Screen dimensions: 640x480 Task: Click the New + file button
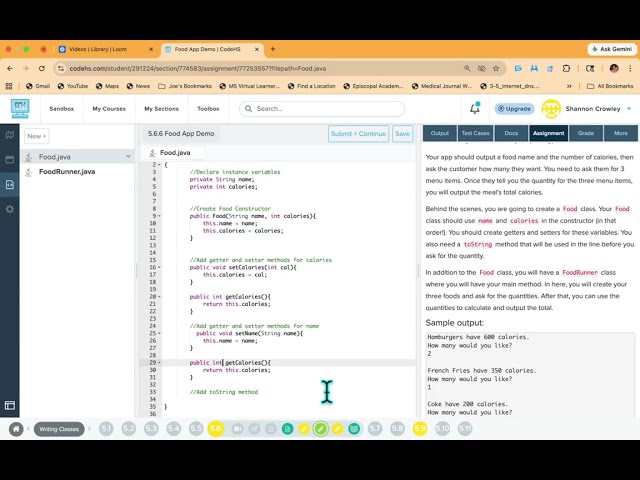point(37,136)
